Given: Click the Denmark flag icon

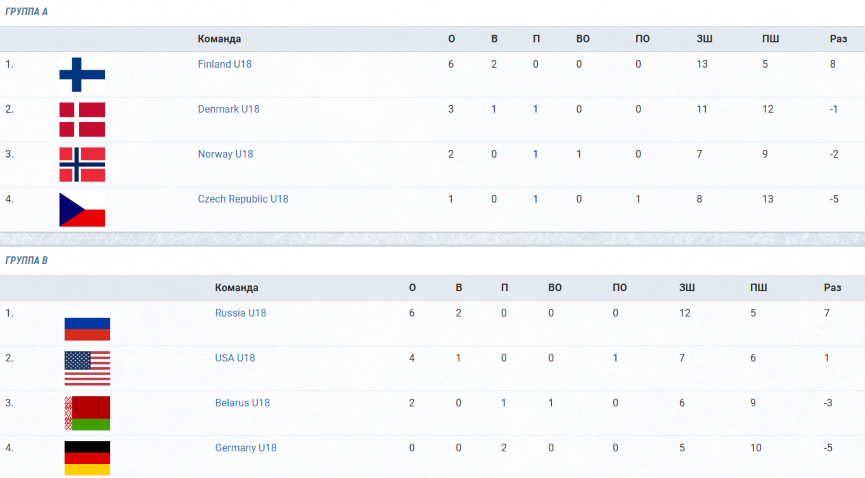Looking at the screenshot, I should click(x=82, y=120).
